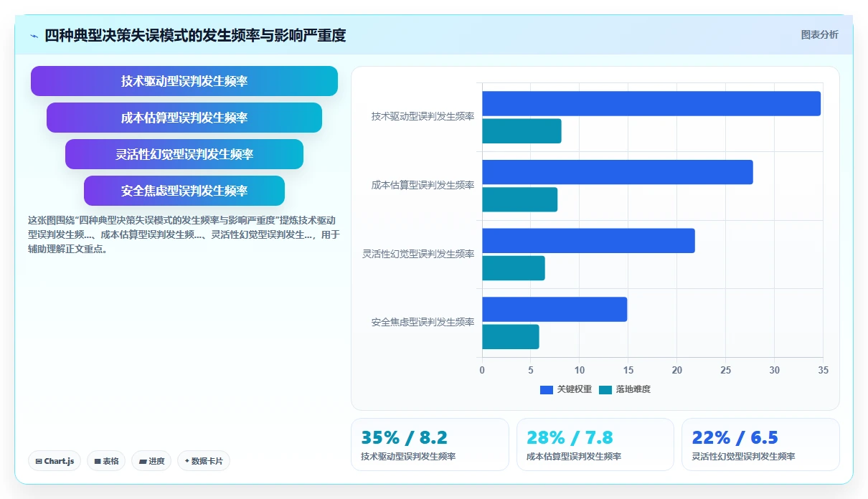Click the description paragraph under the funnel
This screenshot has width=868, height=499.
[184, 234]
